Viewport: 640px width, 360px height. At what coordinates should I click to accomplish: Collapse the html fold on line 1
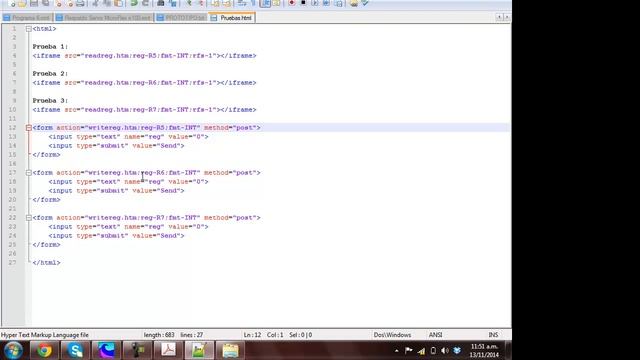pyautogui.click(x=29, y=29)
